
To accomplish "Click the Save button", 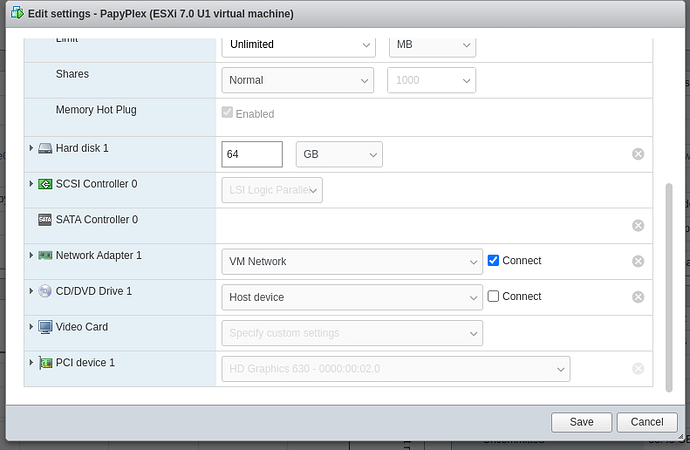I will click(x=581, y=422).
